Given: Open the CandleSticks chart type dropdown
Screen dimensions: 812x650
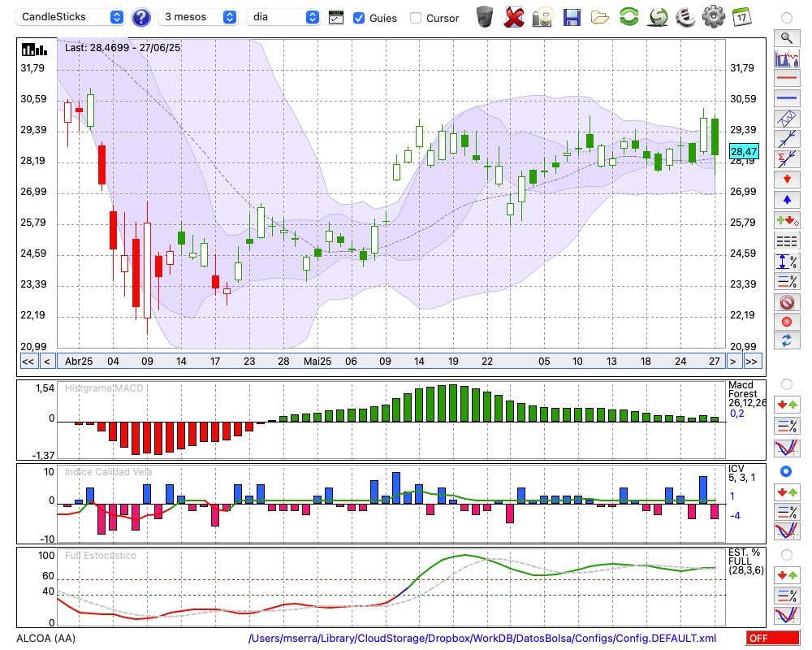Looking at the screenshot, I should (70, 17).
